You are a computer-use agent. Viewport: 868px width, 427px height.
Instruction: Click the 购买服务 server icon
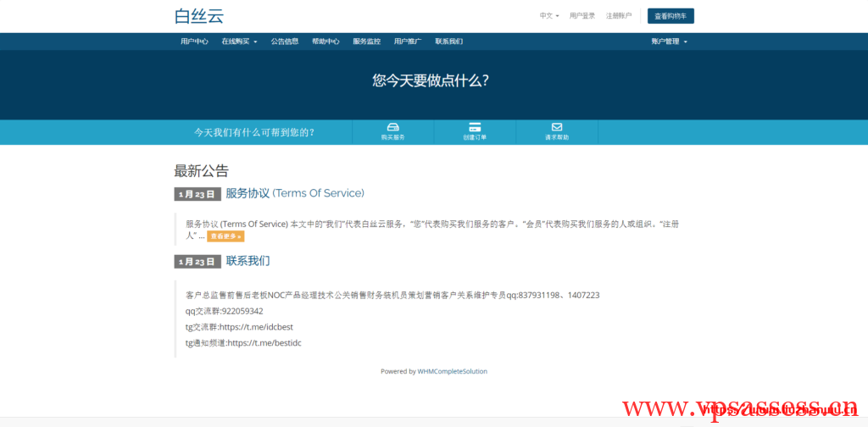click(392, 127)
